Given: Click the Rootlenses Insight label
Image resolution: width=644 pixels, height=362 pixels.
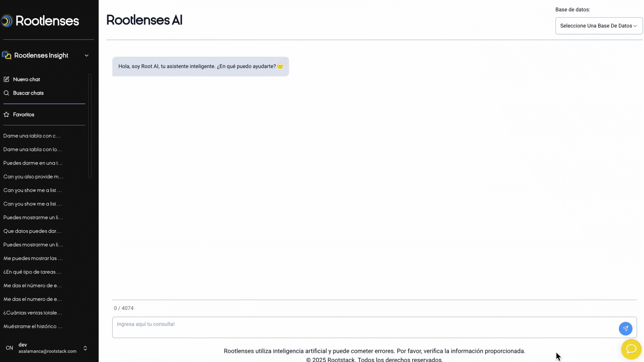Looking at the screenshot, I should pyautogui.click(x=41, y=56).
